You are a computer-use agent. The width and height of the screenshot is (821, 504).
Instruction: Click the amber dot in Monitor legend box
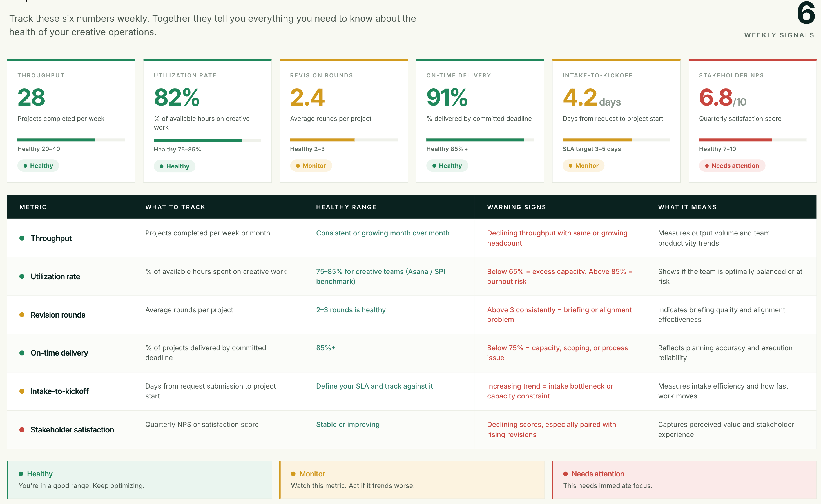[293, 474]
